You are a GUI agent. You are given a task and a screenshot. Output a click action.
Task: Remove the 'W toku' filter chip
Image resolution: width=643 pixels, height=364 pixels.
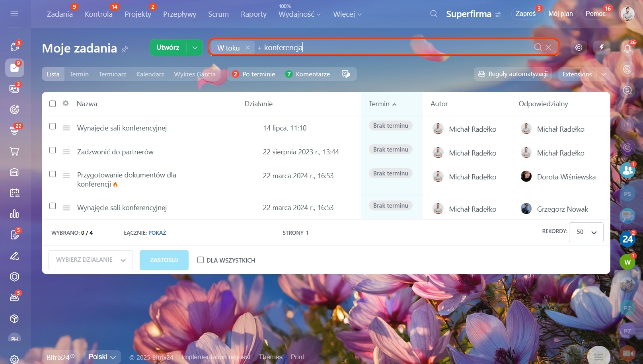(247, 47)
